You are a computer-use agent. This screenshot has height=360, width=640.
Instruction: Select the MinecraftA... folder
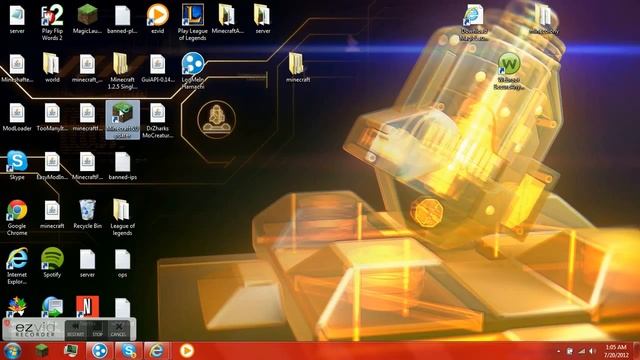227,19
